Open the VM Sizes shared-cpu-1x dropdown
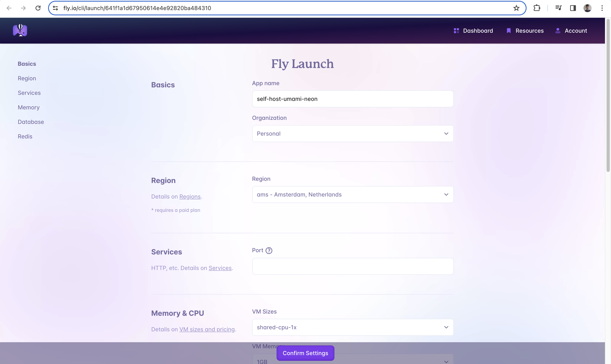This screenshot has height=364, width=611. (353, 327)
